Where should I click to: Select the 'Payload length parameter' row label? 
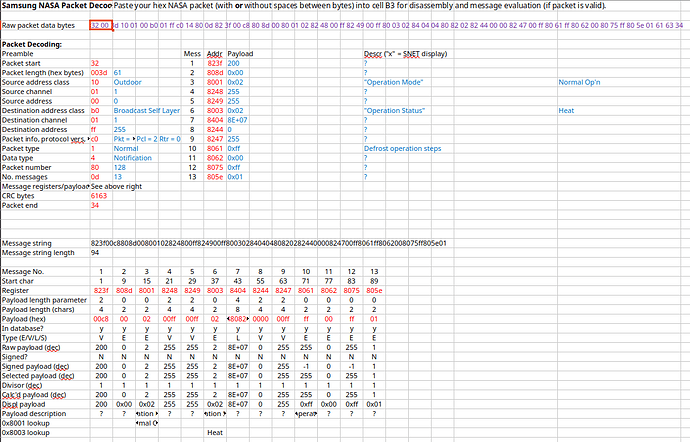[44, 300]
